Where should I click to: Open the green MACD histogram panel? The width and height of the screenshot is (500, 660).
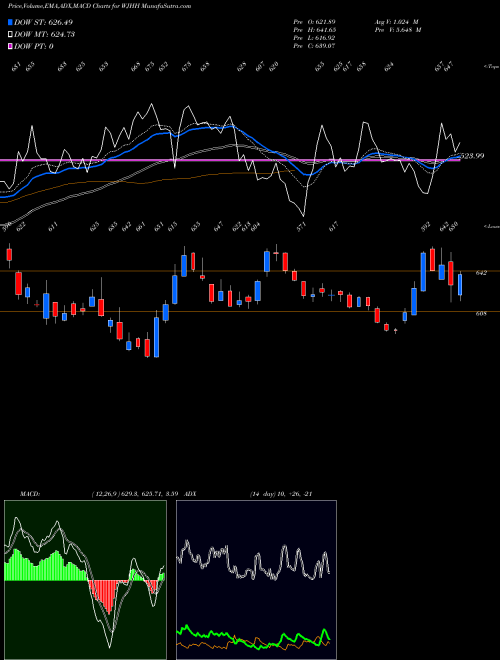85,580
